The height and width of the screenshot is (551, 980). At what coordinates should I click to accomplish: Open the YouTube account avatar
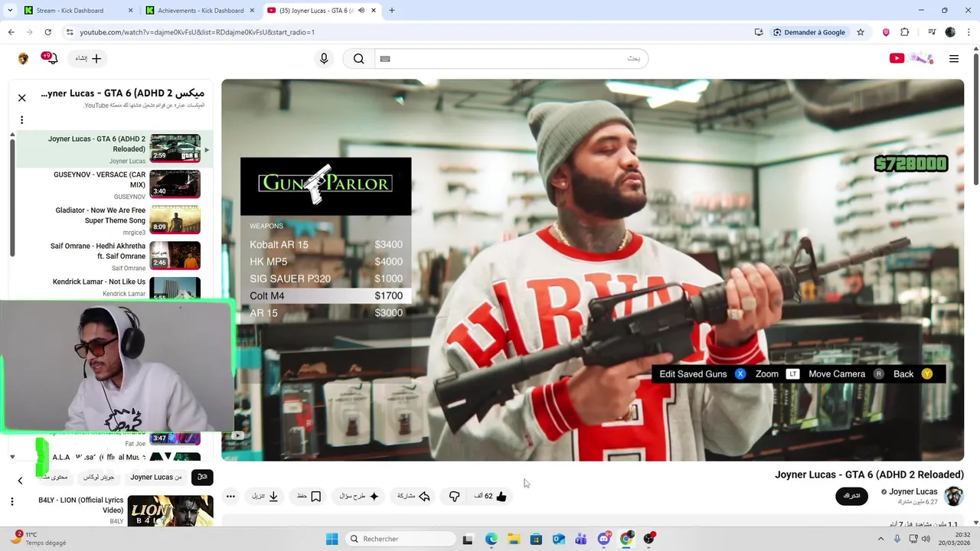[x=23, y=58]
